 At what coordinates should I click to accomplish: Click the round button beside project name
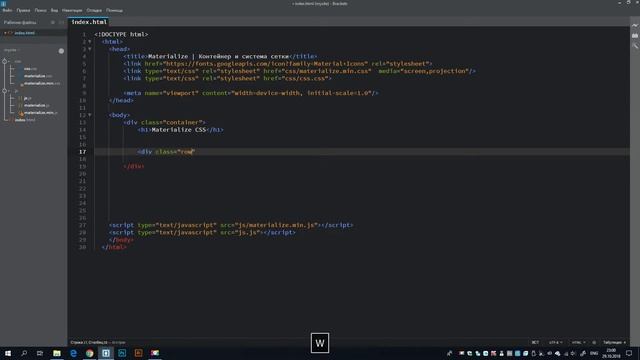(61, 51)
